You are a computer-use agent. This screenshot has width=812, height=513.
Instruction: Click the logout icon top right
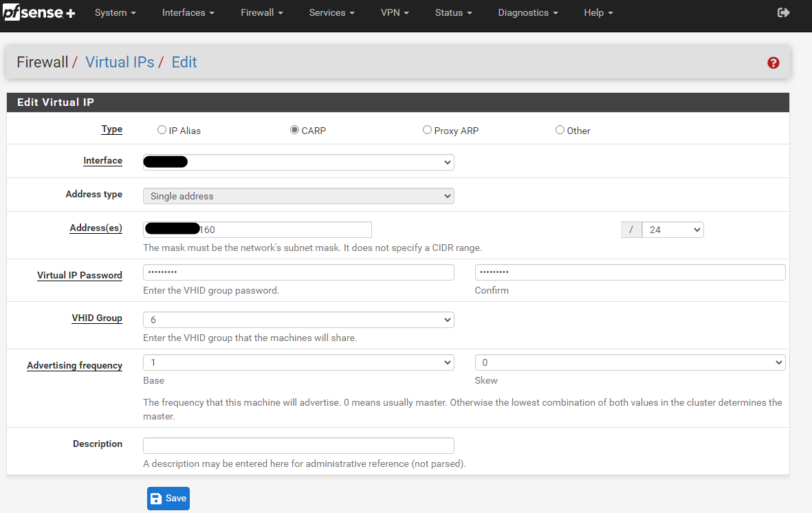(x=784, y=12)
